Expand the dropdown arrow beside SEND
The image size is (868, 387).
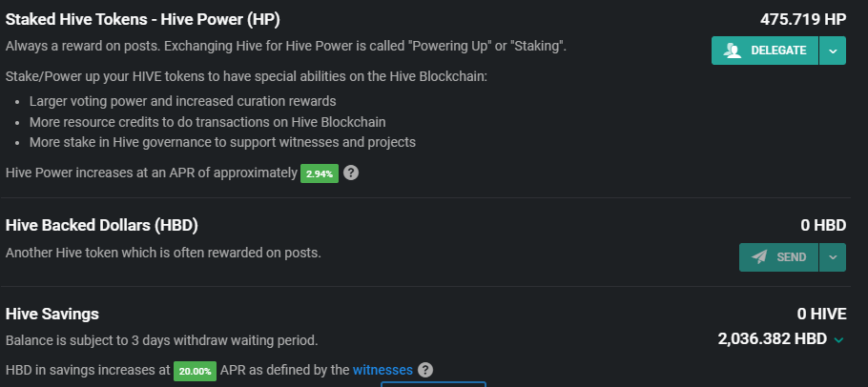click(x=833, y=257)
